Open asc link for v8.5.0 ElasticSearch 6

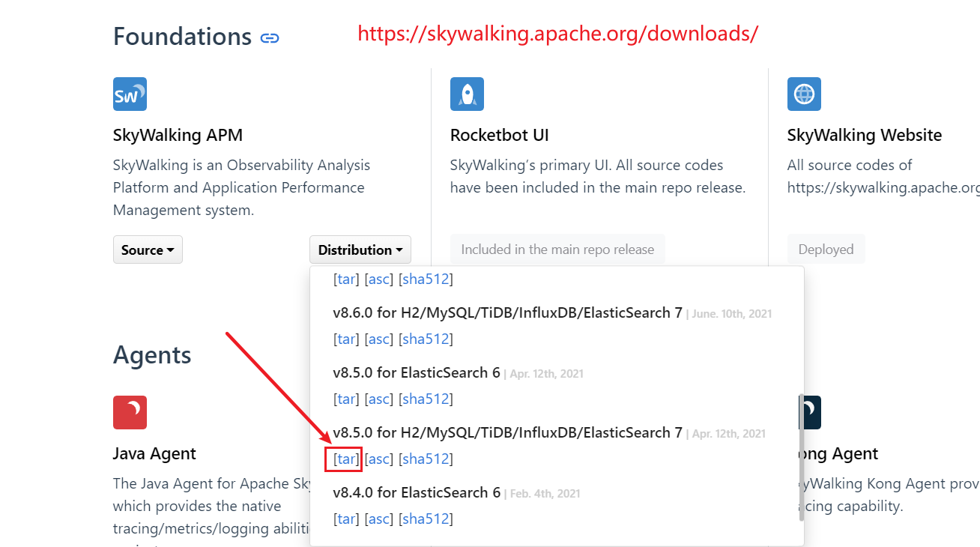click(379, 399)
